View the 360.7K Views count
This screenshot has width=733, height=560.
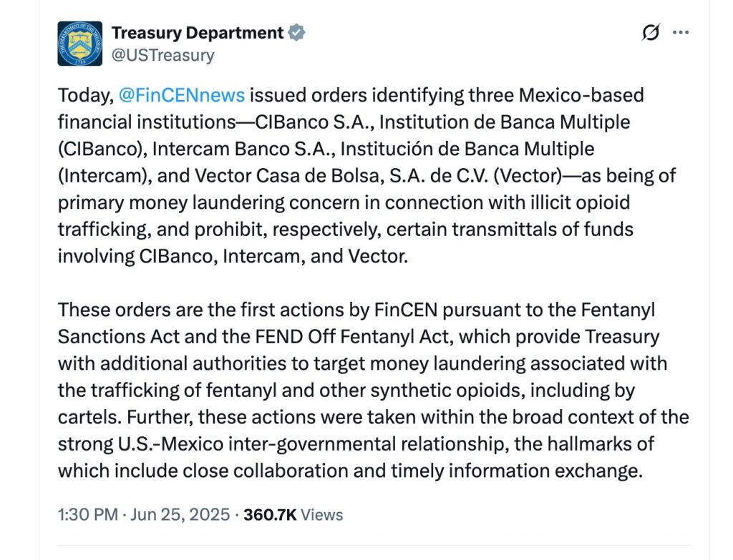[293, 514]
